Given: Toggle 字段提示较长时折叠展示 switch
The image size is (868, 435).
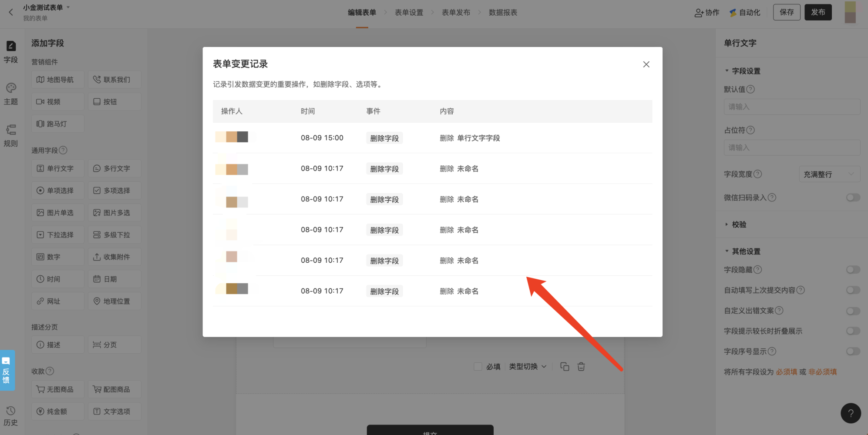Looking at the screenshot, I should [x=853, y=331].
